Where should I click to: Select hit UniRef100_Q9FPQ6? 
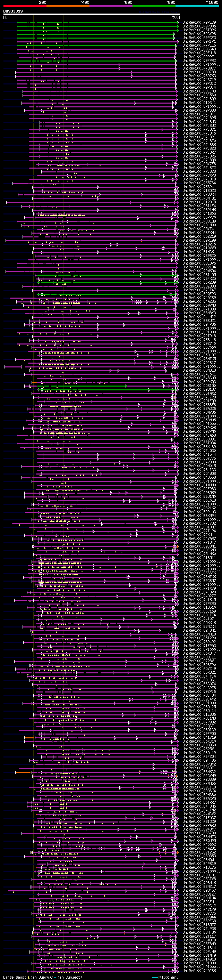[x=199, y=324]
